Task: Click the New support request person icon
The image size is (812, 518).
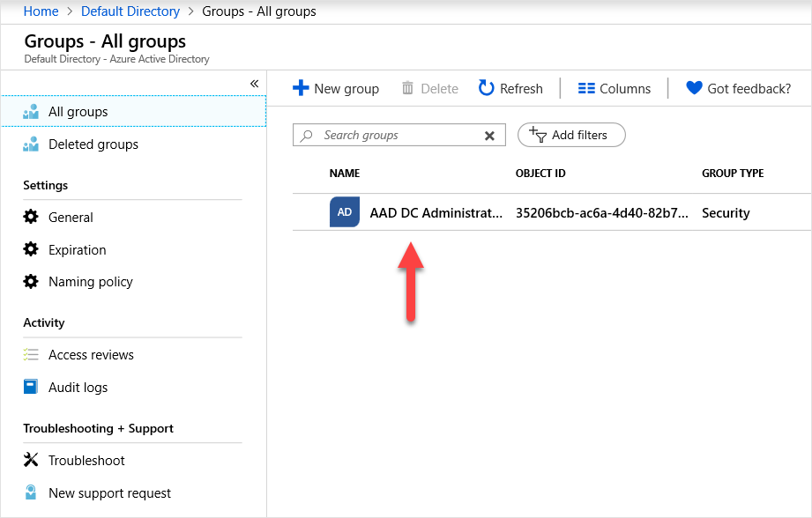Action: tap(31, 492)
